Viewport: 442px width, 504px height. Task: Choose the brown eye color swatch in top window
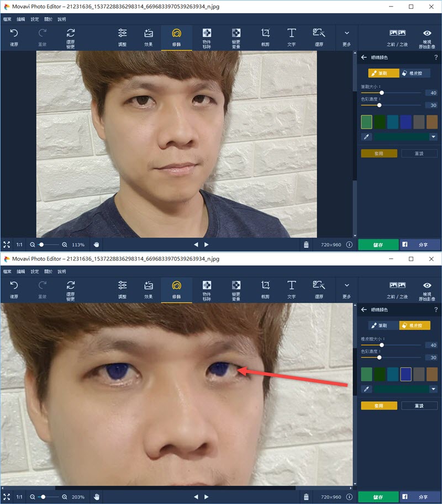[x=432, y=122]
